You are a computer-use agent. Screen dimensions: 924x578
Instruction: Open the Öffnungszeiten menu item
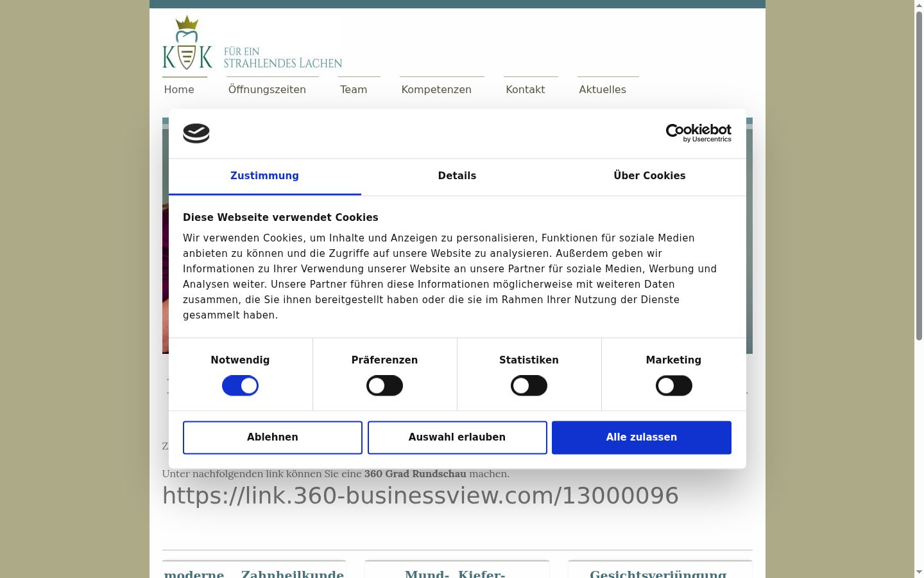[267, 90]
